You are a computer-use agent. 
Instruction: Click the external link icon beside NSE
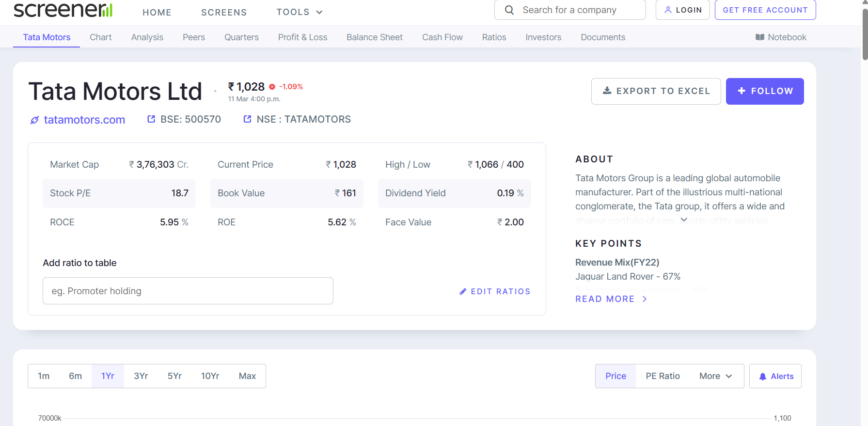pos(247,119)
